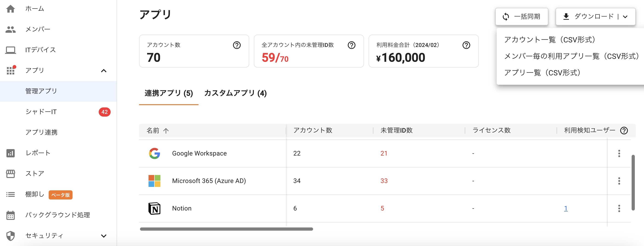This screenshot has height=246, width=644.
Task: Open Notion's detected user count link
Action: click(566, 208)
